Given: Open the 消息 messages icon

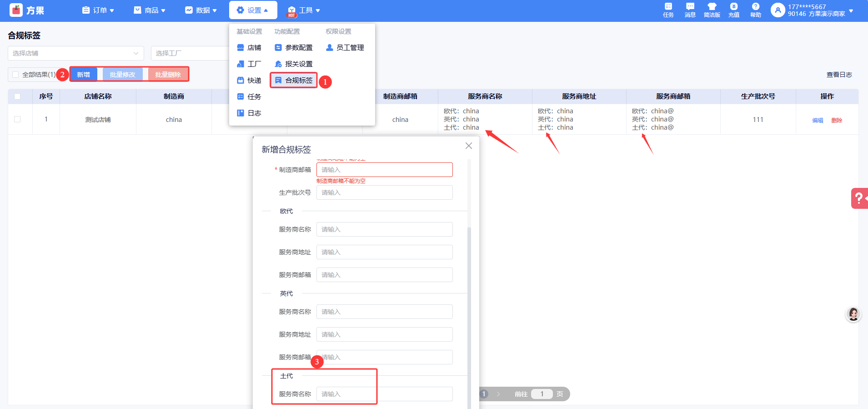Looking at the screenshot, I should coord(690,10).
